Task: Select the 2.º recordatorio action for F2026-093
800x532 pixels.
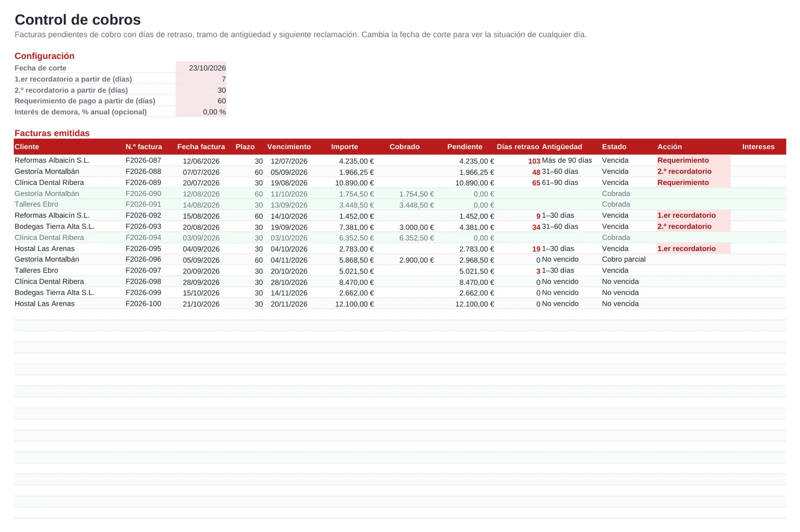Action: [x=693, y=226]
